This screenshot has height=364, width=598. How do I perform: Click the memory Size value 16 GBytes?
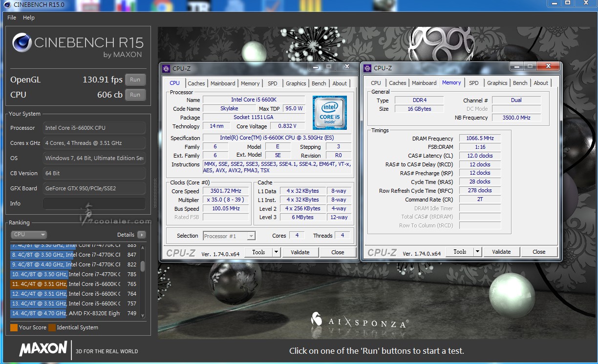pos(419,109)
